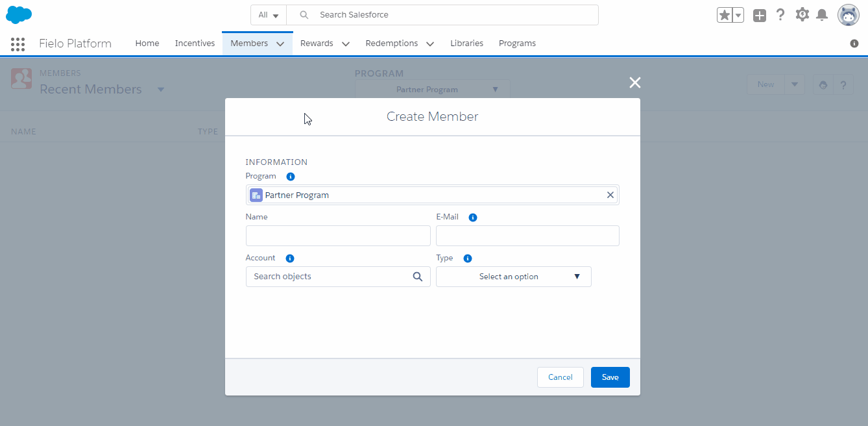
Task: Open the Type Select an option dropdown
Action: (514, 277)
